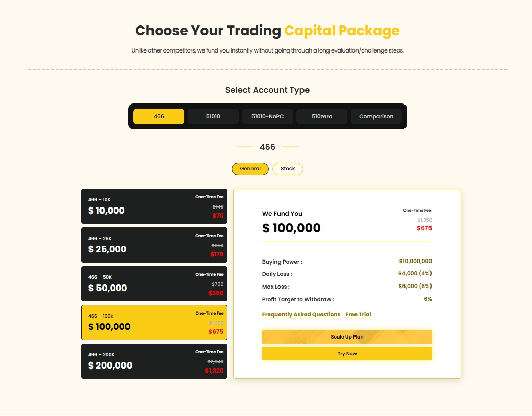Click the $10,000,000 Buying Power value
The image size is (532, 416).
point(415,262)
